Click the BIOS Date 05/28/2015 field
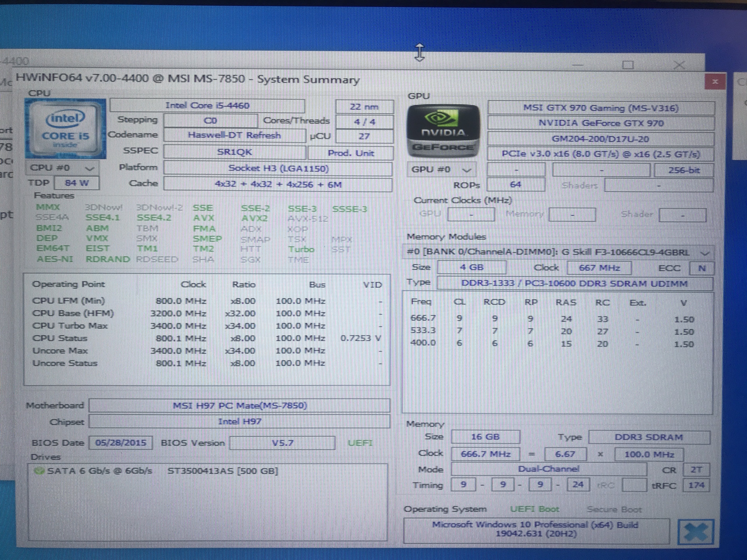This screenshot has height=560, width=747. pyautogui.click(x=121, y=443)
